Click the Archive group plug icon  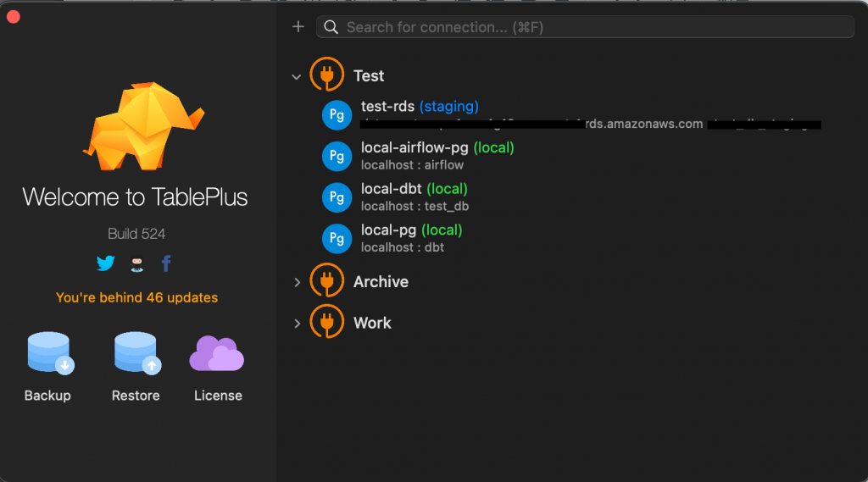tap(326, 280)
